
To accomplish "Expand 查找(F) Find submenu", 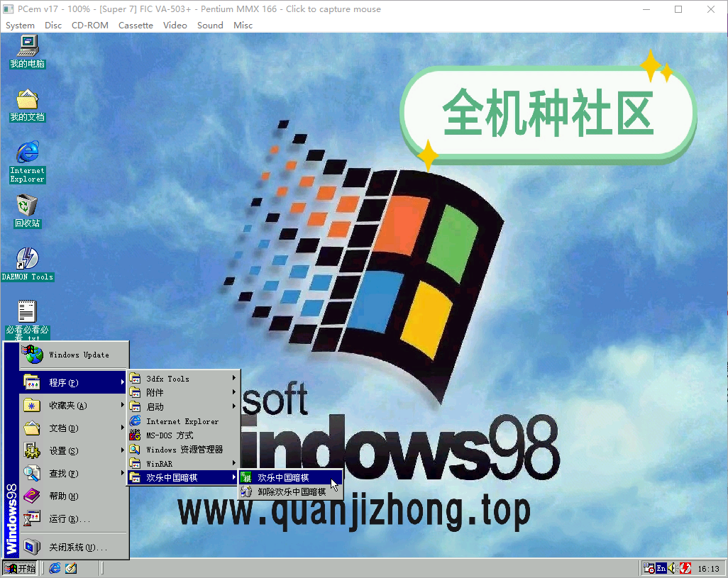I will tap(73, 473).
